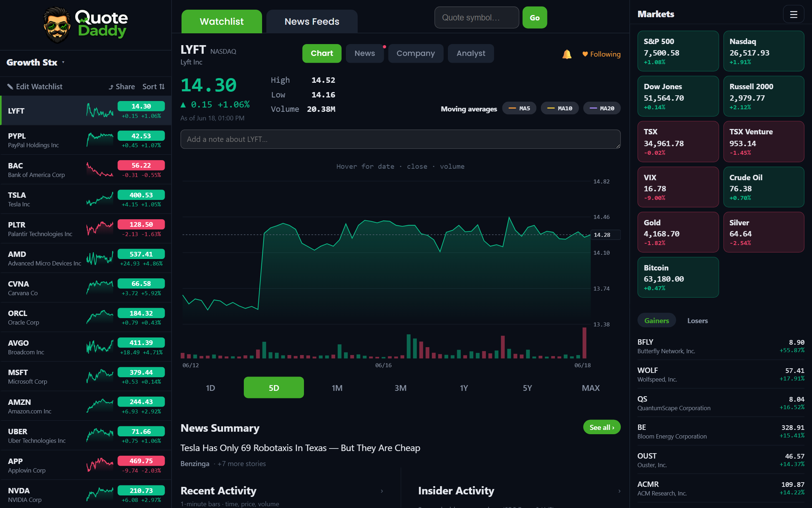Select MSFT Microsoft Corp in watchlist
812x508 pixels.
86,377
